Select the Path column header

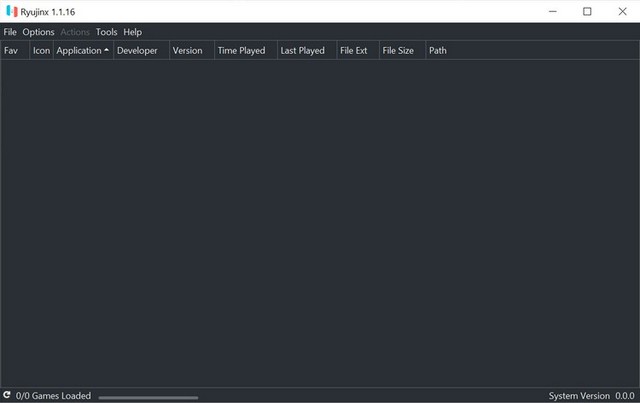438,51
